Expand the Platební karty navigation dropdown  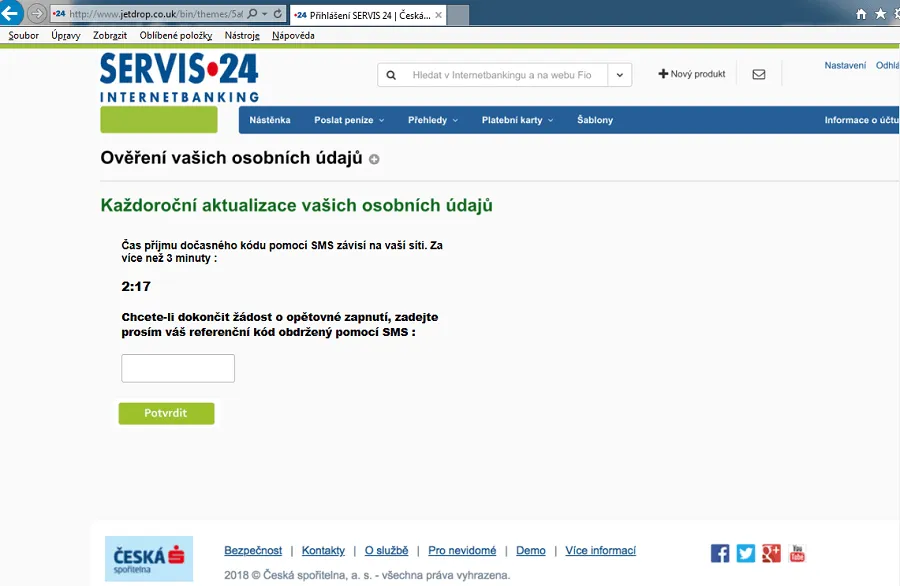coord(517,120)
